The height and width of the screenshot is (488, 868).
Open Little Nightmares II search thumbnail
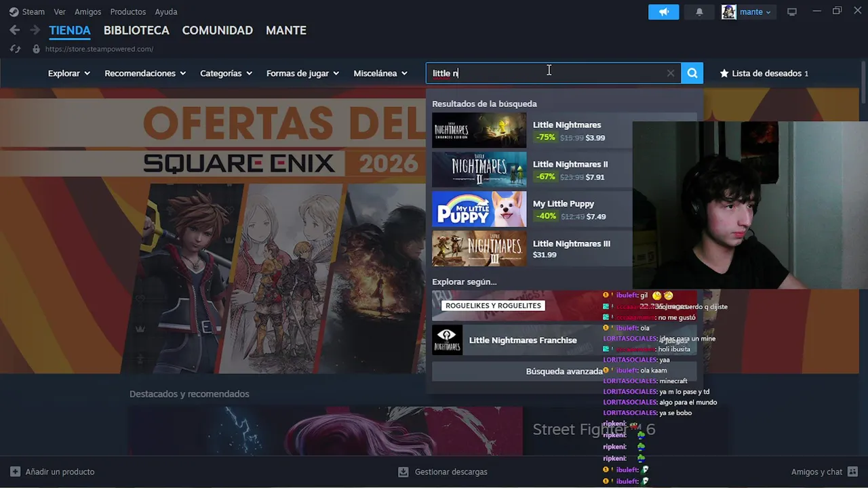click(479, 169)
